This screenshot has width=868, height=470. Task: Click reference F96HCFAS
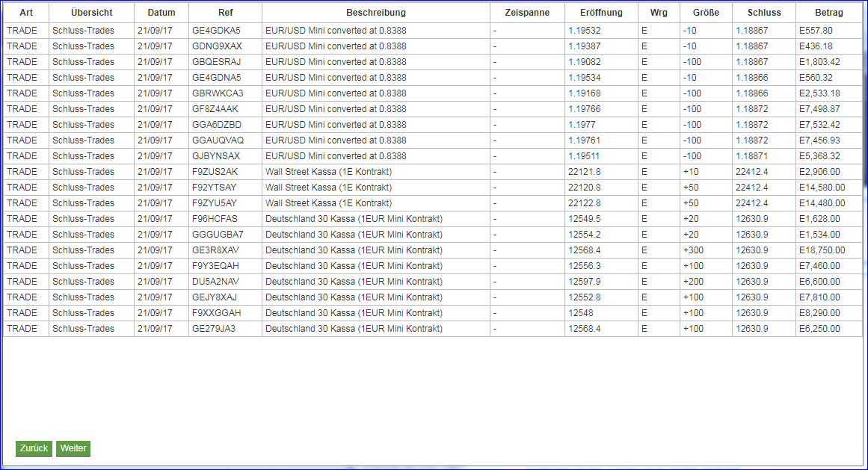[215, 219]
